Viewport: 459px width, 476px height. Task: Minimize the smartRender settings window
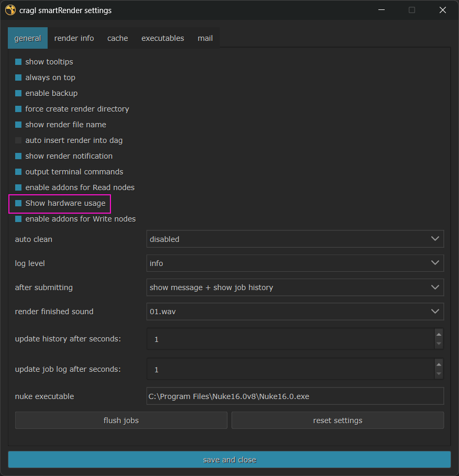coord(382,10)
